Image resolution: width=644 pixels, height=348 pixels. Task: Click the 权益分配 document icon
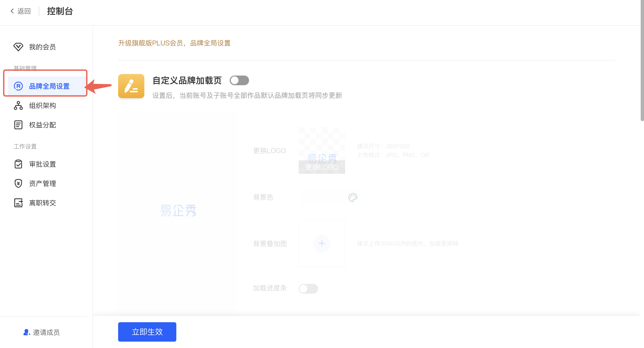tap(18, 125)
